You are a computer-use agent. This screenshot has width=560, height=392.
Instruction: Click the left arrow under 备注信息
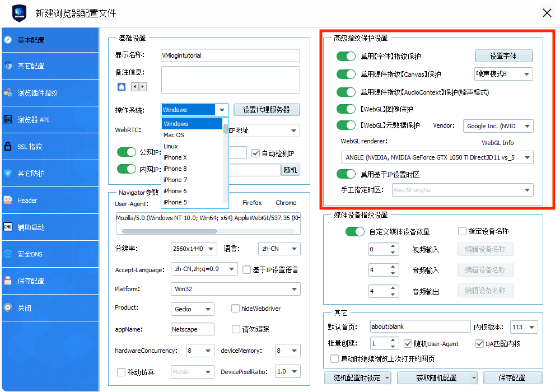point(134,86)
